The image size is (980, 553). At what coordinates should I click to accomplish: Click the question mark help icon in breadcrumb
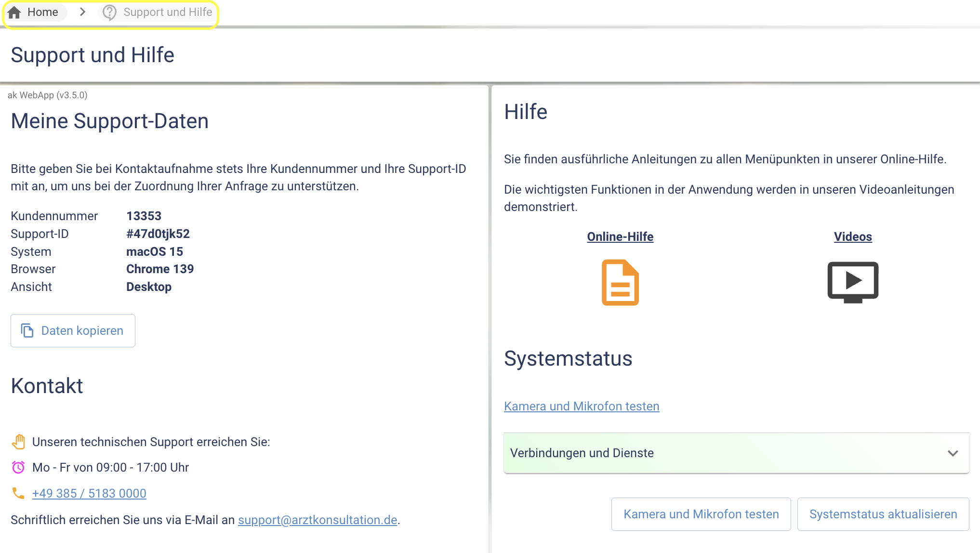(x=110, y=13)
